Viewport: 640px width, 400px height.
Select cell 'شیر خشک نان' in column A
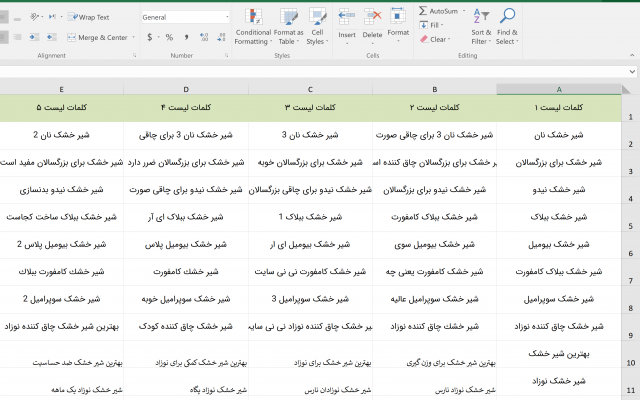(559, 136)
